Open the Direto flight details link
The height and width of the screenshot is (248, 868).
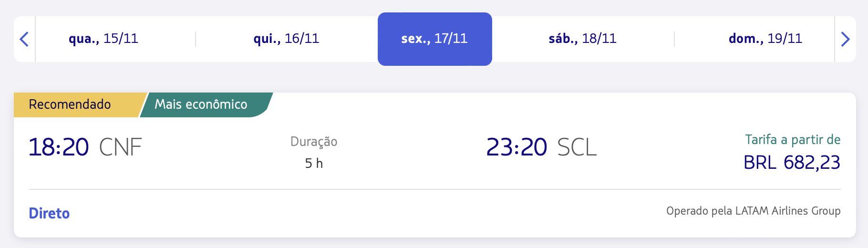(49, 213)
